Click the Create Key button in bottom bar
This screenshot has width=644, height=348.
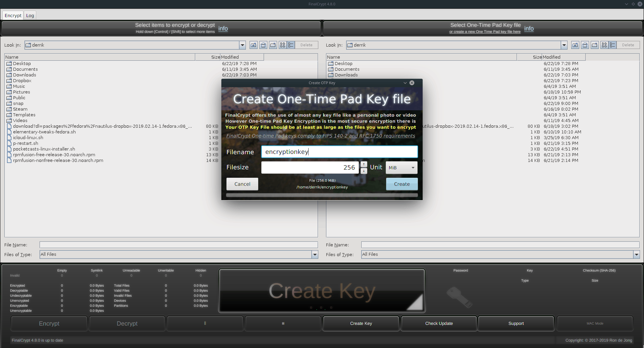(x=361, y=324)
